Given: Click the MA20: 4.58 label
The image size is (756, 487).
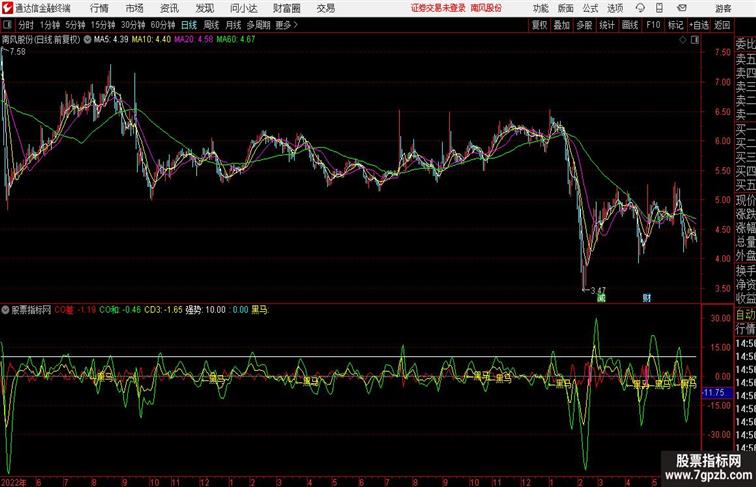Looking at the screenshot, I should 193,40.
